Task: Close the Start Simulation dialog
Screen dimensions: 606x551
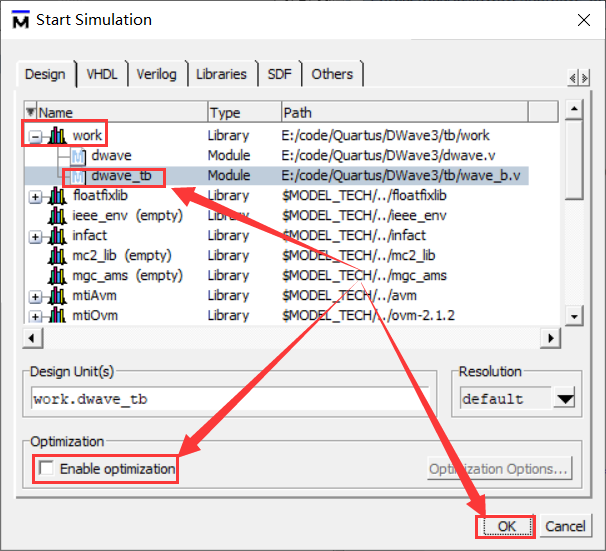Action: 584,20
